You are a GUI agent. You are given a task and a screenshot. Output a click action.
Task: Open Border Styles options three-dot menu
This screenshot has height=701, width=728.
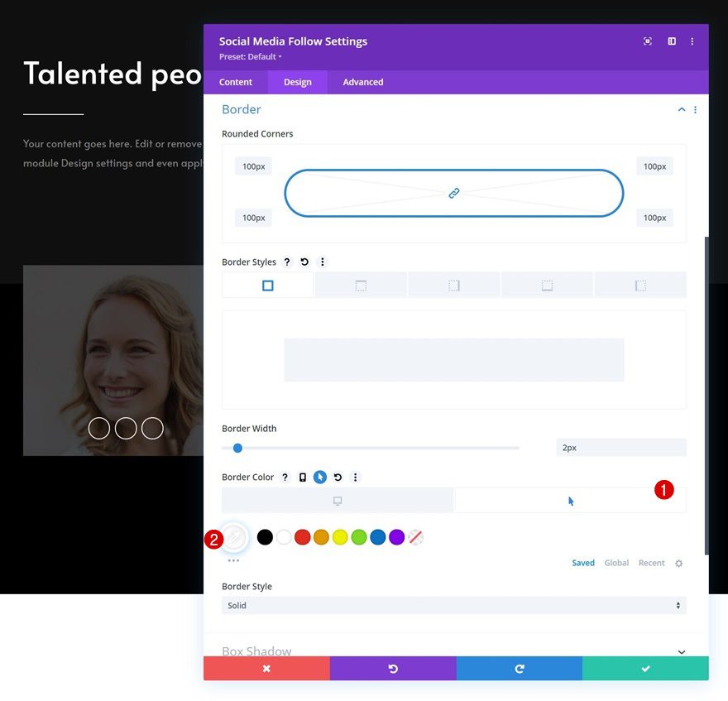pos(323,262)
